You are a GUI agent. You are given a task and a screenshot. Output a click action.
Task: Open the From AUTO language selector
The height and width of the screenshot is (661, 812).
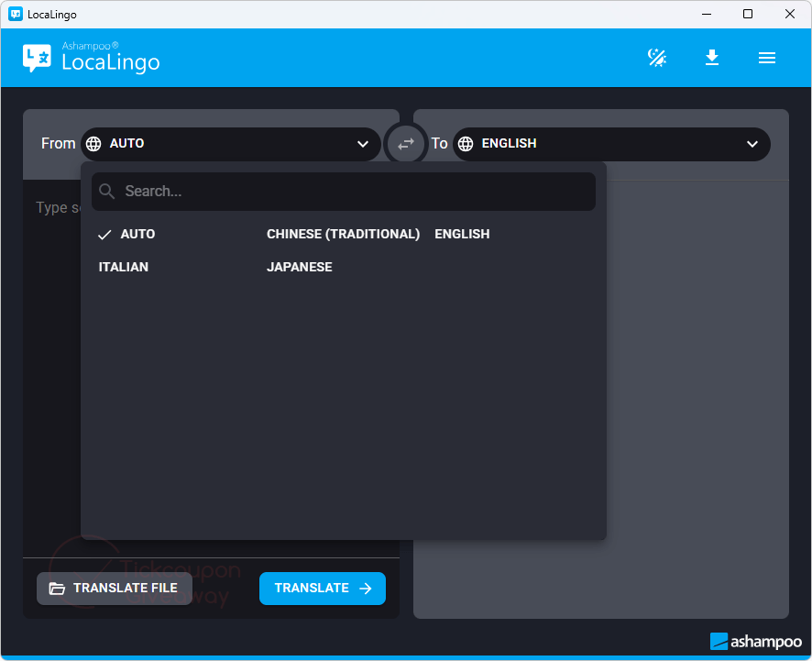pos(231,144)
